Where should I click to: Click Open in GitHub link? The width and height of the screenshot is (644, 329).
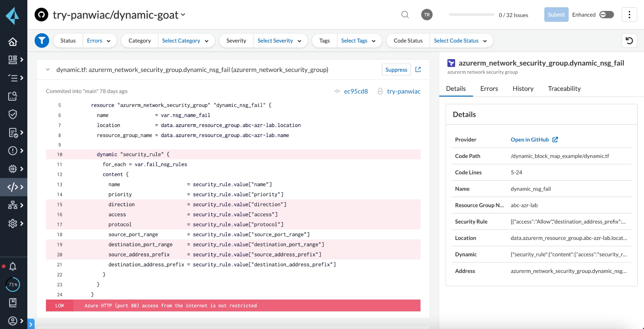(x=534, y=140)
